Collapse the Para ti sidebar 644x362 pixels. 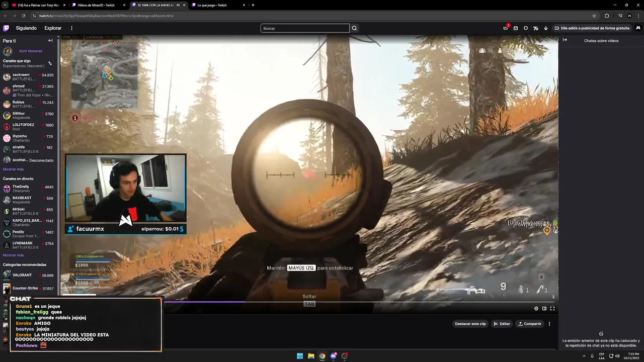[x=50, y=41]
